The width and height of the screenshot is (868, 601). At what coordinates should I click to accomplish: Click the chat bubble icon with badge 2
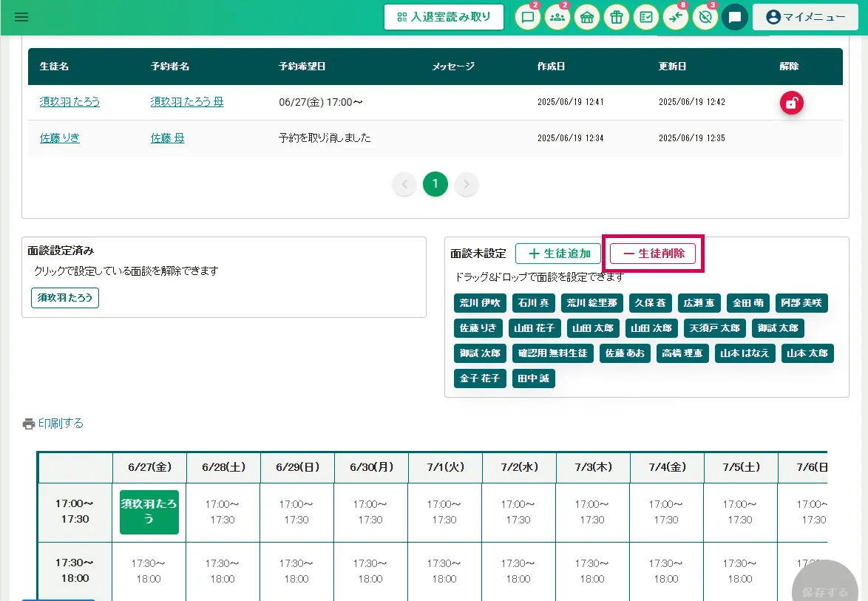(x=527, y=18)
